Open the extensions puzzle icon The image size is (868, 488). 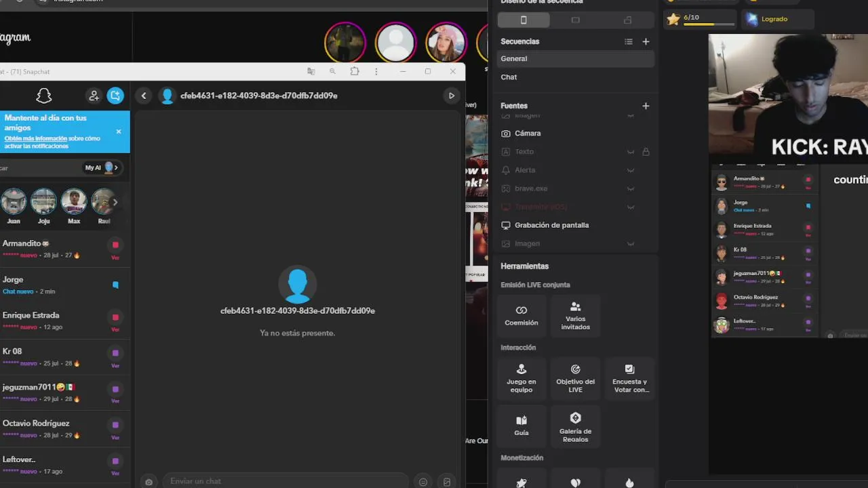[x=355, y=71]
